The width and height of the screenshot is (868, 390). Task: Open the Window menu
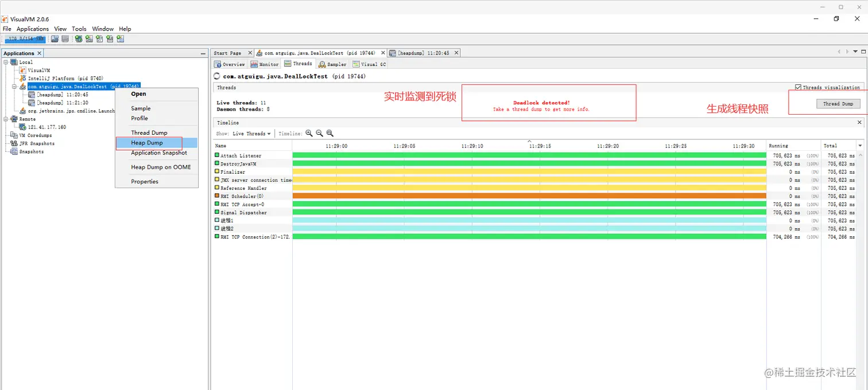point(103,29)
